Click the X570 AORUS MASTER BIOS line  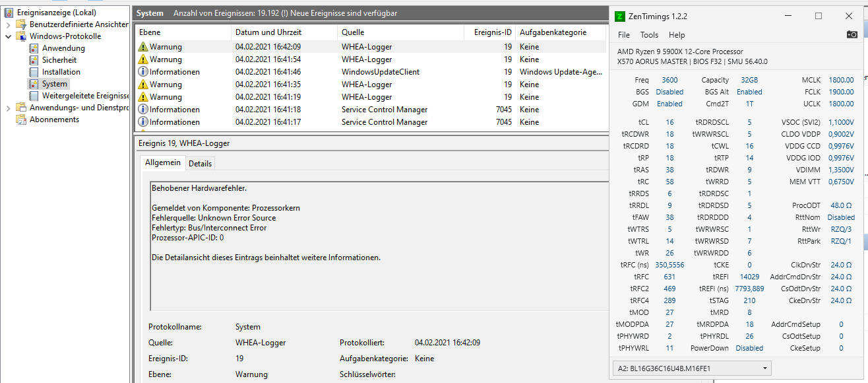point(693,61)
